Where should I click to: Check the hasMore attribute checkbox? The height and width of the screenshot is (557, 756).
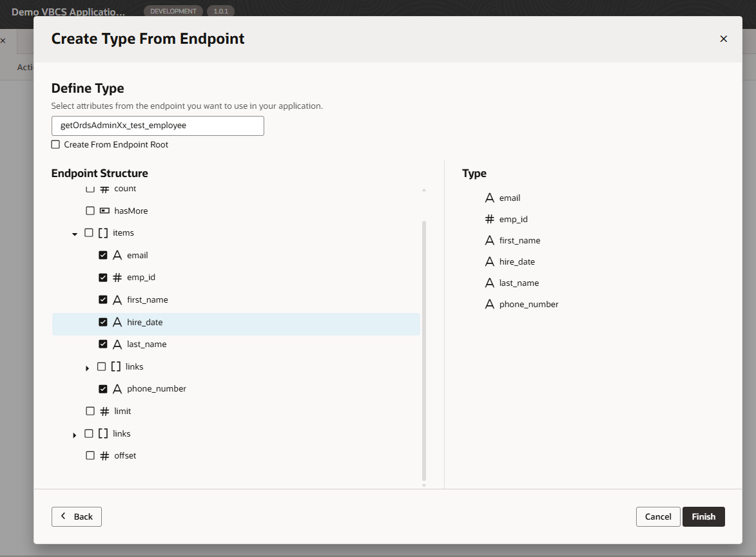90,211
